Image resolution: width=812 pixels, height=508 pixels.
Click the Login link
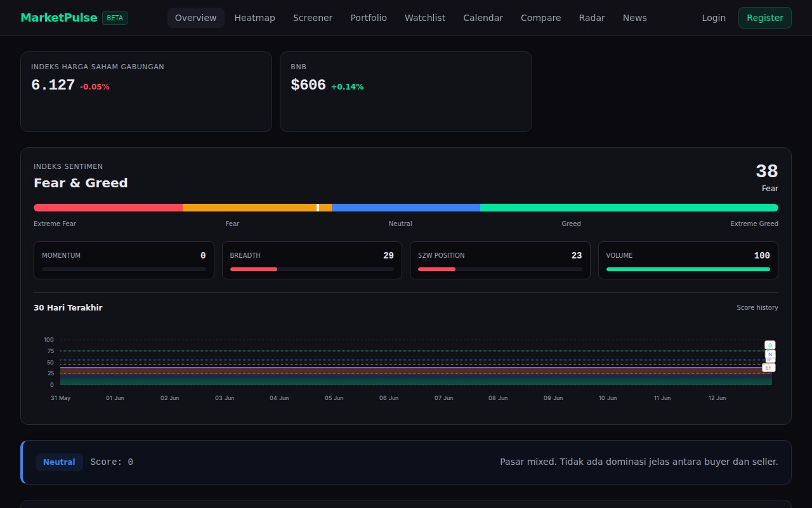pyautogui.click(x=714, y=18)
